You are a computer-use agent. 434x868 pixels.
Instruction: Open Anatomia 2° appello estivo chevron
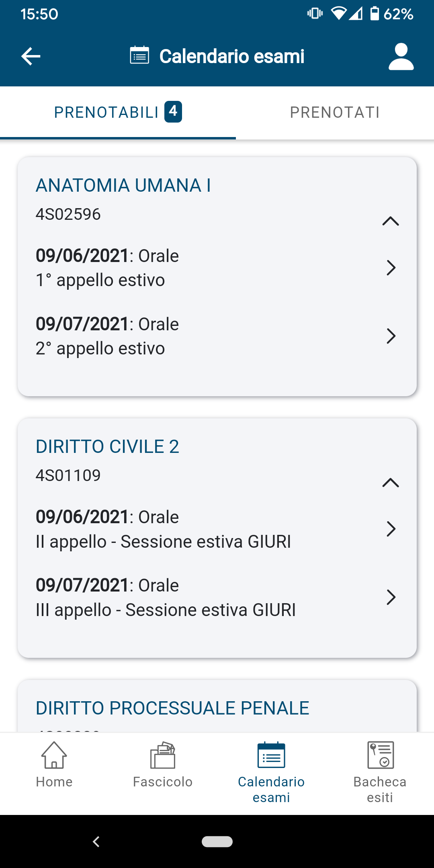pyautogui.click(x=391, y=336)
